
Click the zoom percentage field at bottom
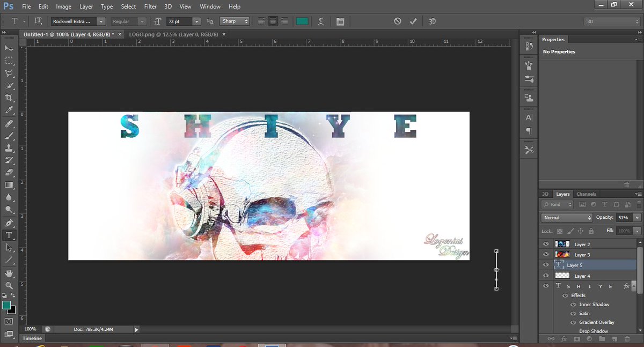(31, 329)
